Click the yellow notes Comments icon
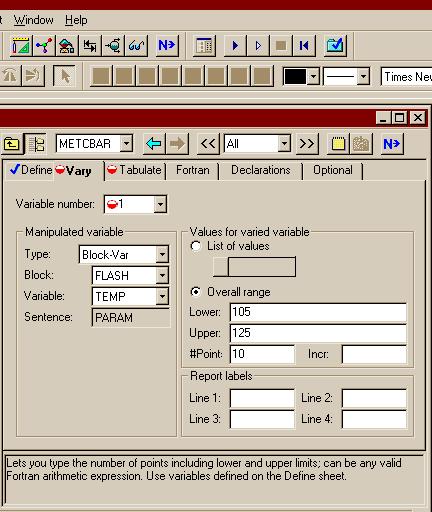432x512 pixels. [x=338, y=144]
